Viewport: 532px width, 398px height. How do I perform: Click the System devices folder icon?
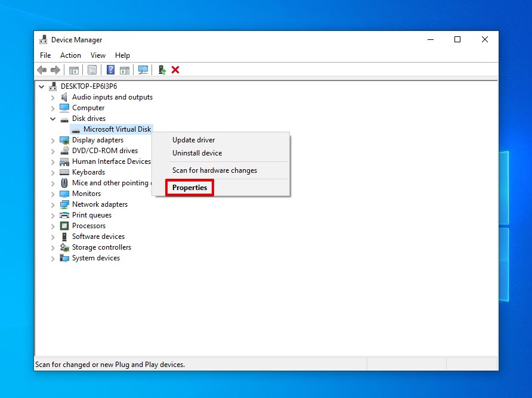(x=64, y=259)
